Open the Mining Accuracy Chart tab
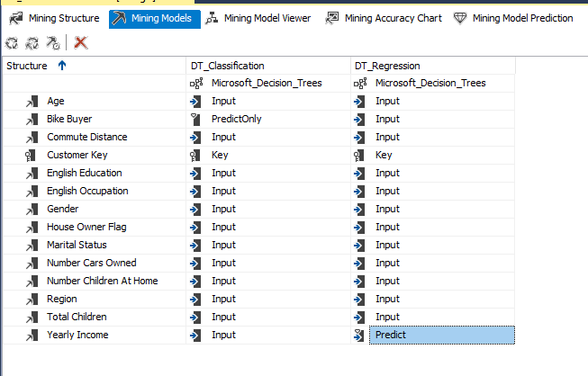 pos(384,18)
